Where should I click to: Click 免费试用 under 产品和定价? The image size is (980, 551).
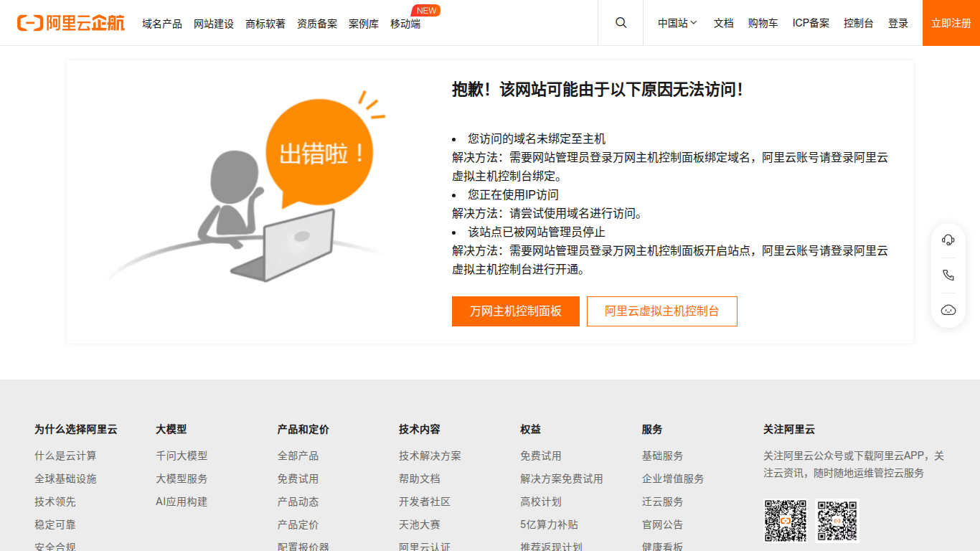point(298,479)
